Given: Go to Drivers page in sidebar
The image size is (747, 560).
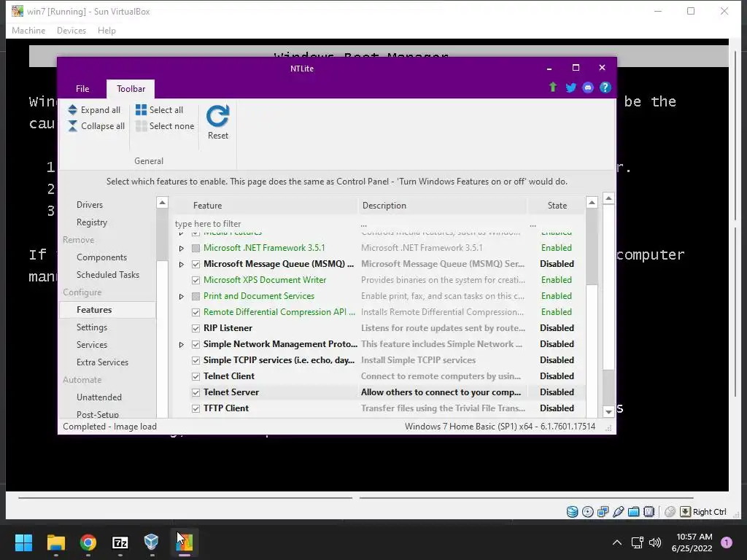Looking at the screenshot, I should [90, 205].
